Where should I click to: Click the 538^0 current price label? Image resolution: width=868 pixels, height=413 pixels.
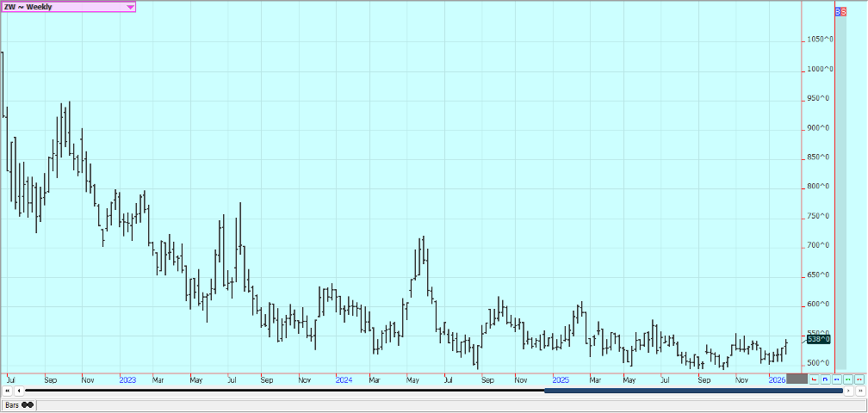click(819, 339)
